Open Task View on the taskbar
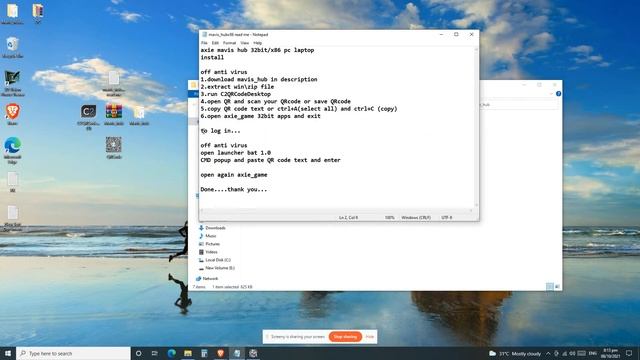Image resolution: width=640 pixels, height=360 pixels. click(x=155, y=353)
